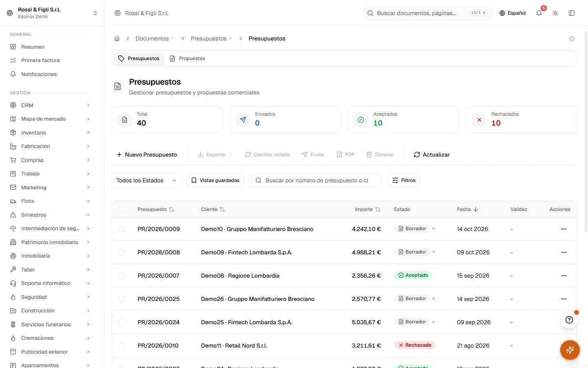Image resolution: width=588 pixels, height=368 pixels.
Task: Expand Borrador status dropdown for PR/2026/0009
Action: point(434,229)
